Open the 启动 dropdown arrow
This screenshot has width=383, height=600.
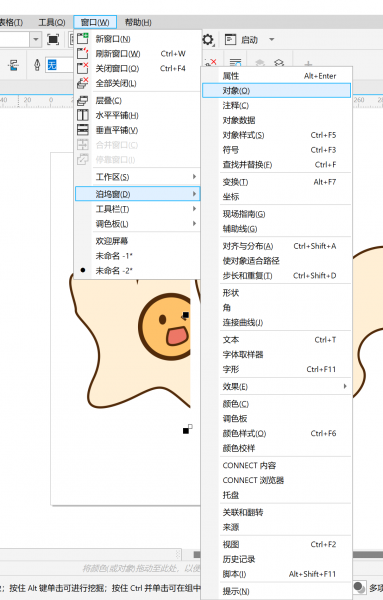pyautogui.click(x=272, y=39)
